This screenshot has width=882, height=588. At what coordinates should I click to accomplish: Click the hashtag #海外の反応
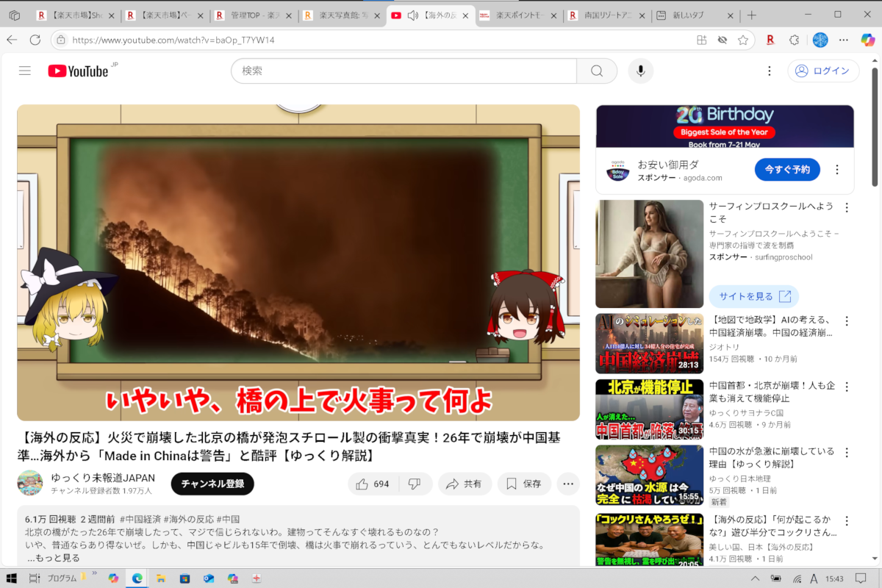point(188,519)
